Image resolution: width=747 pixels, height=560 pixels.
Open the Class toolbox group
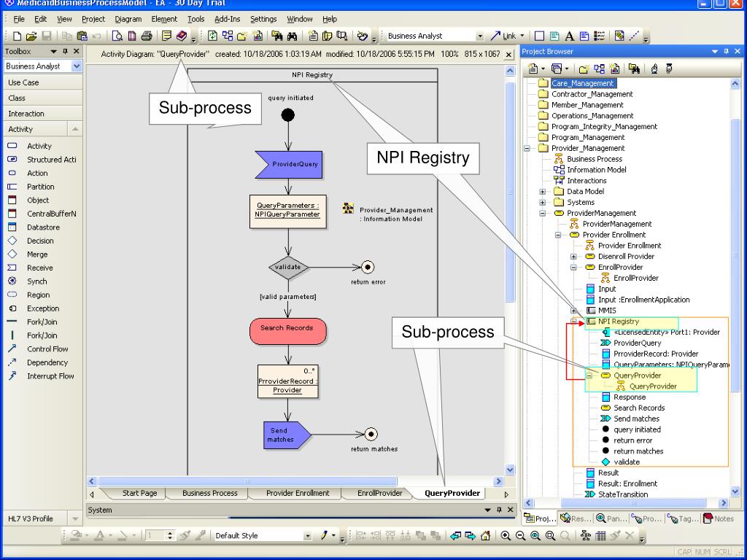click(x=43, y=98)
